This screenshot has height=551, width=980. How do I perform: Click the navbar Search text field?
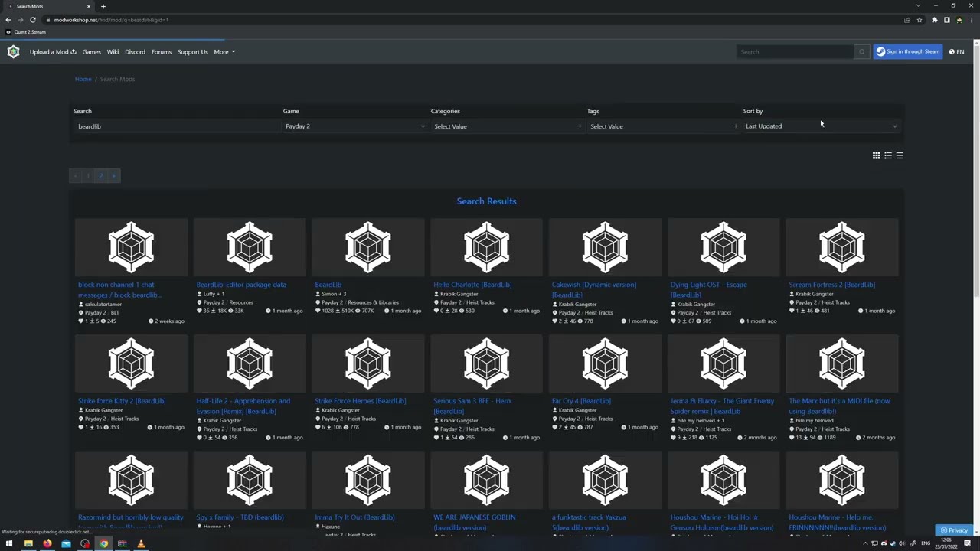795,51
